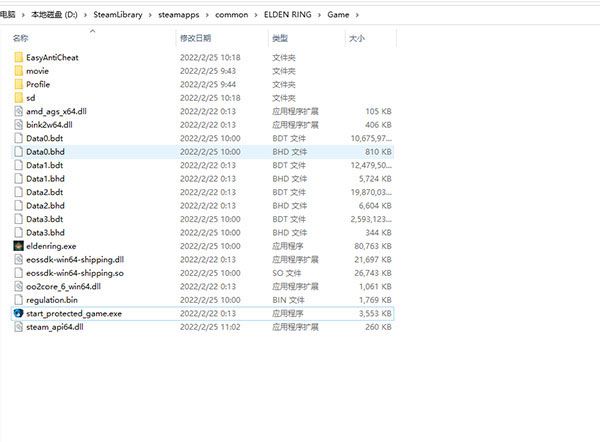Expand breadcrumb arrow after SteamLibrary
This screenshot has height=442, width=600.
click(x=150, y=15)
